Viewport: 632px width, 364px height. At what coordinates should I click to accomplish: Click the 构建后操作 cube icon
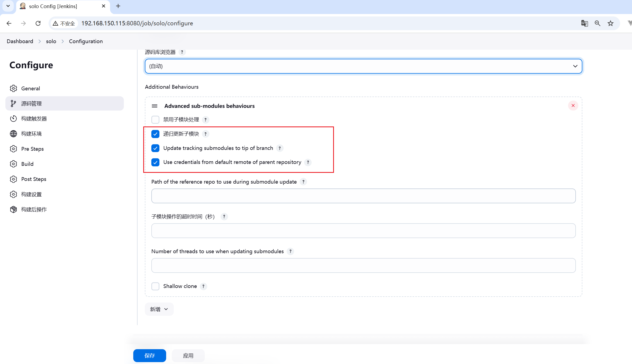[13, 210]
